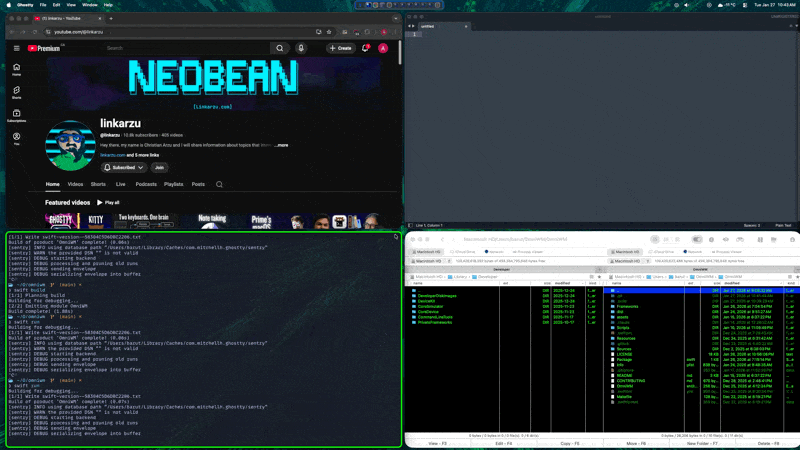Click Play all for Featured videos
The height and width of the screenshot is (450, 800).
tap(108, 203)
